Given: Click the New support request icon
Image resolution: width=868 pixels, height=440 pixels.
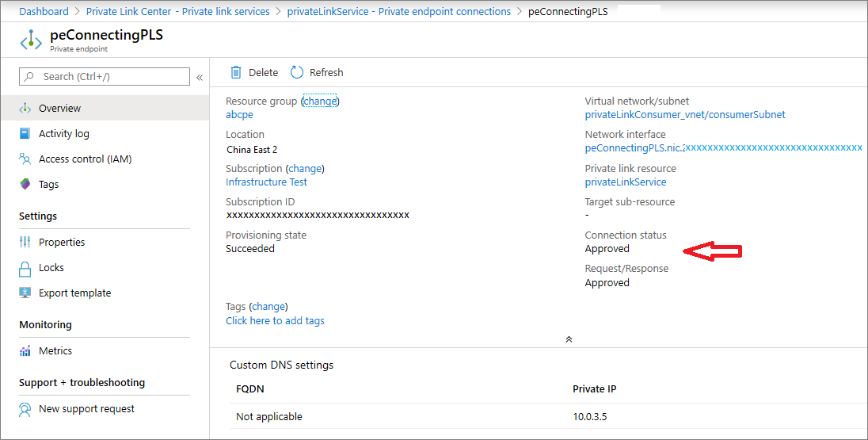Looking at the screenshot, I should pyautogui.click(x=25, y=409).
